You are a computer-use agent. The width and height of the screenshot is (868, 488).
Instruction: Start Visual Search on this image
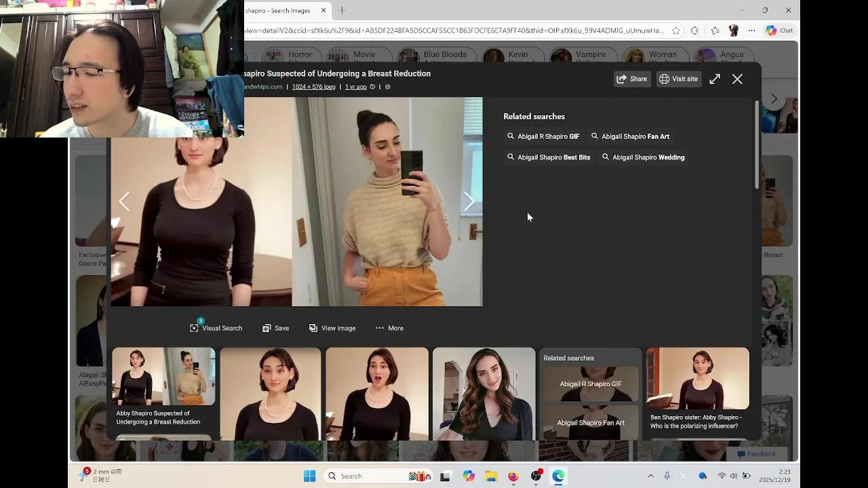coord(216,328)
